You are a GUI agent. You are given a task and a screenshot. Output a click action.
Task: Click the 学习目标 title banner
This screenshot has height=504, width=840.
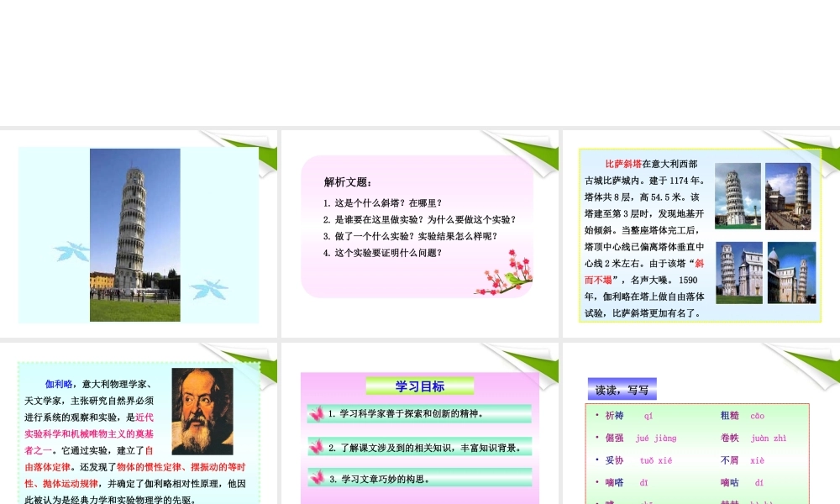pyautogui.click(x=420, y=386)
